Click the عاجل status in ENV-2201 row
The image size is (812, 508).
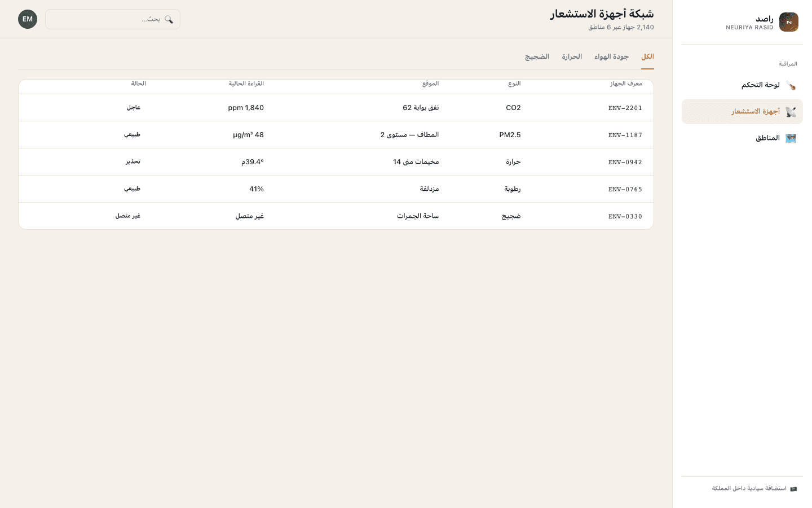point(134,107)
